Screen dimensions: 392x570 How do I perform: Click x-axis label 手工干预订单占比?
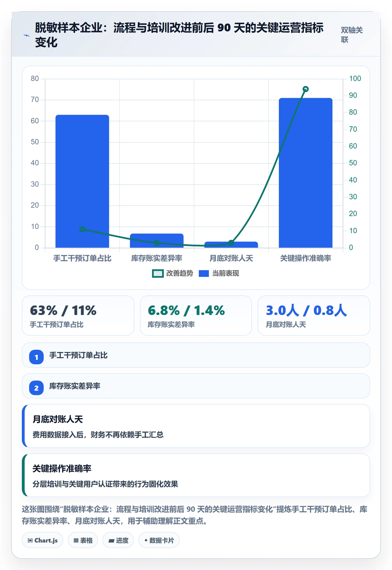[x=82, y=258]
